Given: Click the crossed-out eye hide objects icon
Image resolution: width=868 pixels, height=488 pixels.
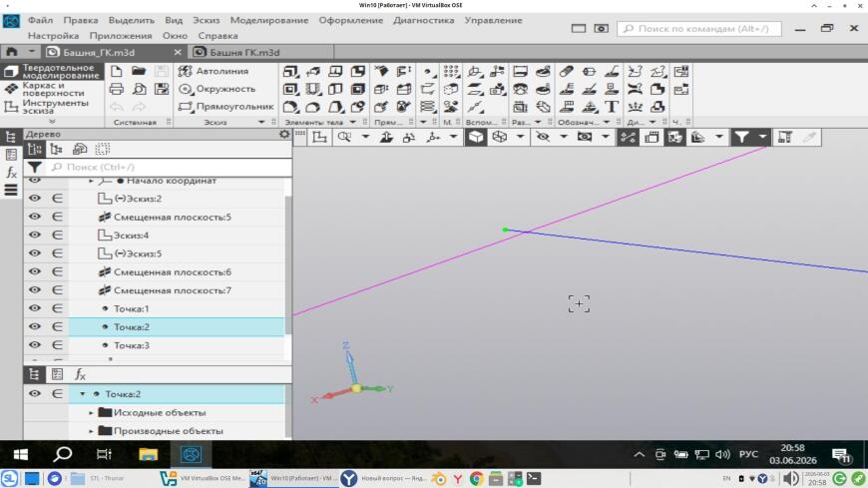Looking at the screenshot, I should pos(543,137).
